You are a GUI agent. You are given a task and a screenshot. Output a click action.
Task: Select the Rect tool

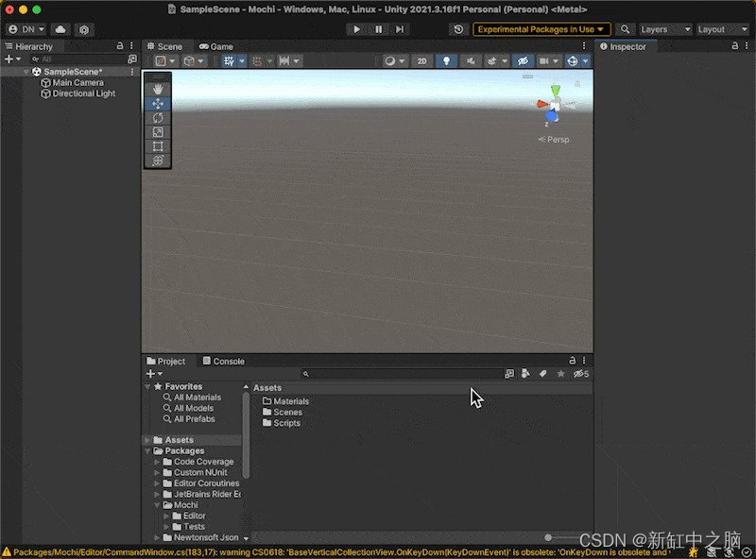pyautogui.click(x=158, y=146)
